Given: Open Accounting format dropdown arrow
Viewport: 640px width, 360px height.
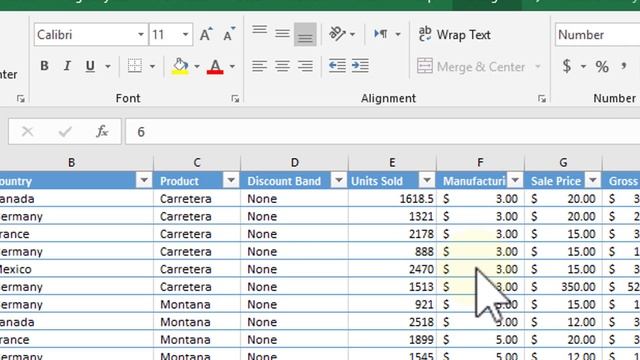Looking at the screenshot, I should [x=583, y=66].
